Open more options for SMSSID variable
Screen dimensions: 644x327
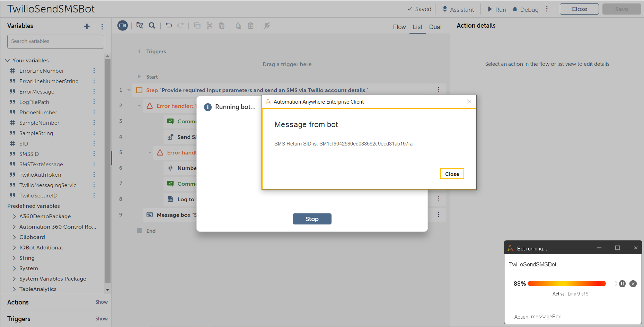94,154
